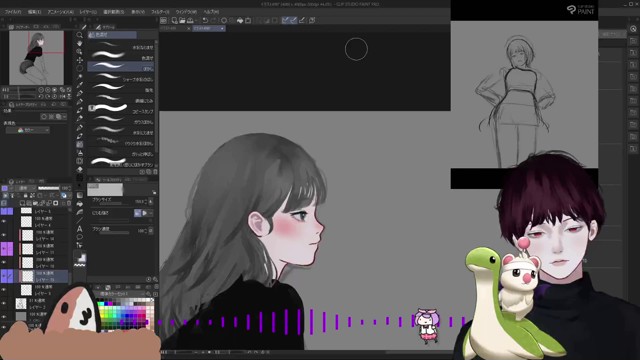Open the レイヤー menu
The width and height of the screenshot is (640, 360).
(88, 12)
